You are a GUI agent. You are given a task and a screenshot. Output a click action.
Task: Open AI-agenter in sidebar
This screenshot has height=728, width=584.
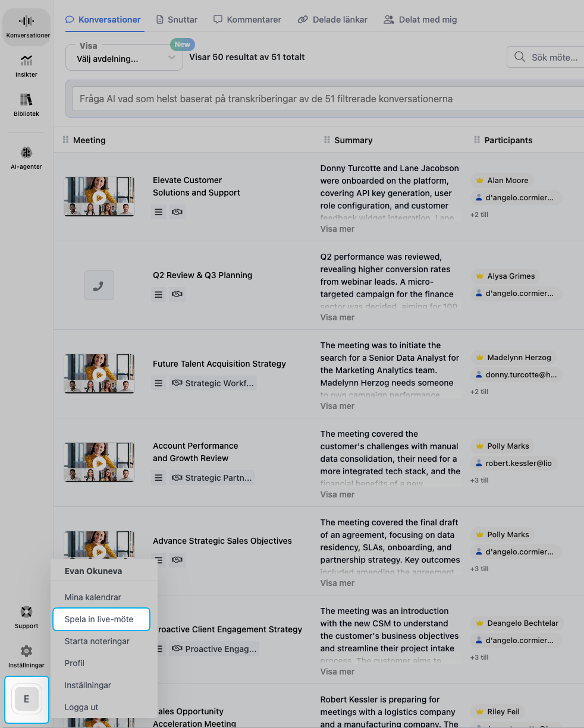pos(26,157)
